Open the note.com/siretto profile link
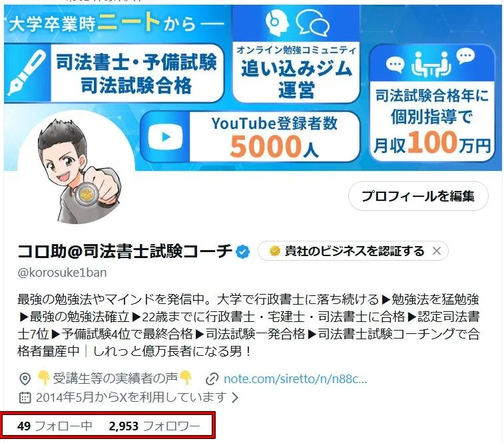 [x=295, y=379]
